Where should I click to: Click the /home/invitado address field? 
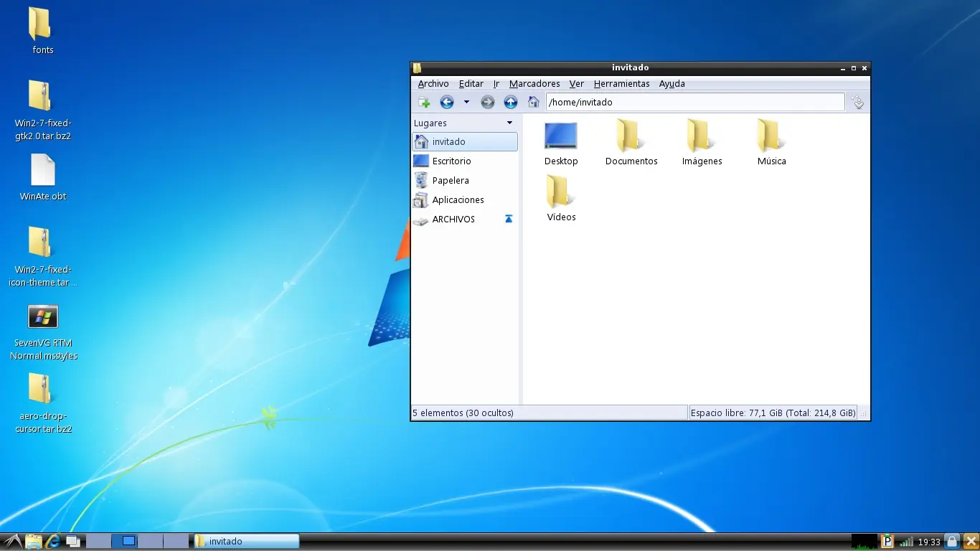click(695, 103)
